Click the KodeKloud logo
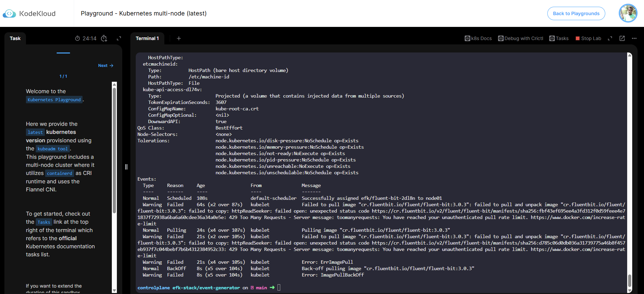This screenshot has width=644, height=294. [29, 13]
